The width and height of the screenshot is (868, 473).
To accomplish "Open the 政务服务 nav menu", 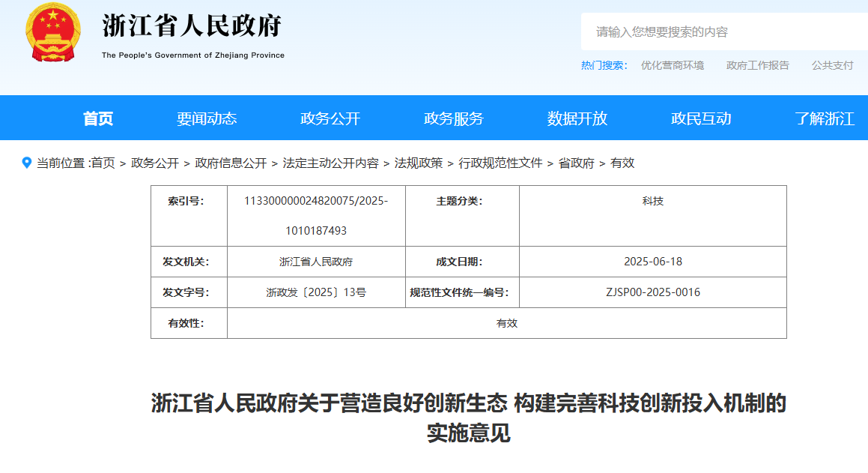I will [x=453, y=118].
